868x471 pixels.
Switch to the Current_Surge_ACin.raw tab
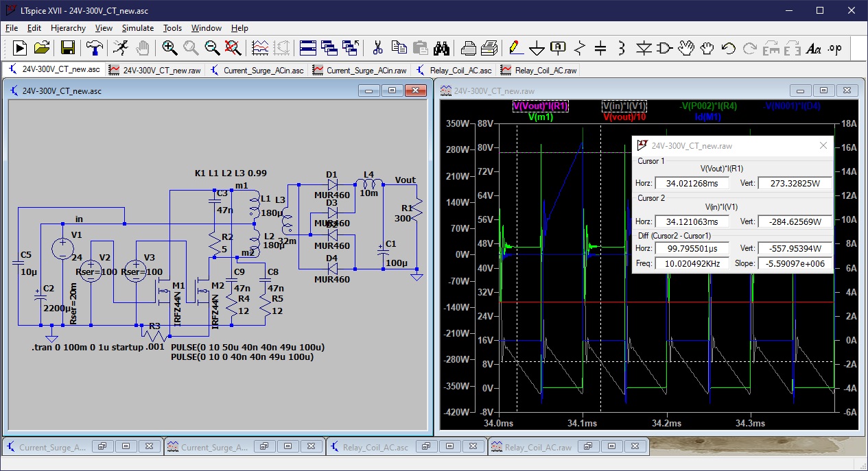360,70
